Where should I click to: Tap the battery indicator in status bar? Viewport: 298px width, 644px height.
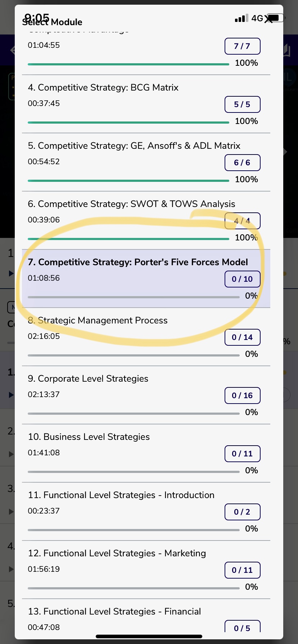(276, 18)
